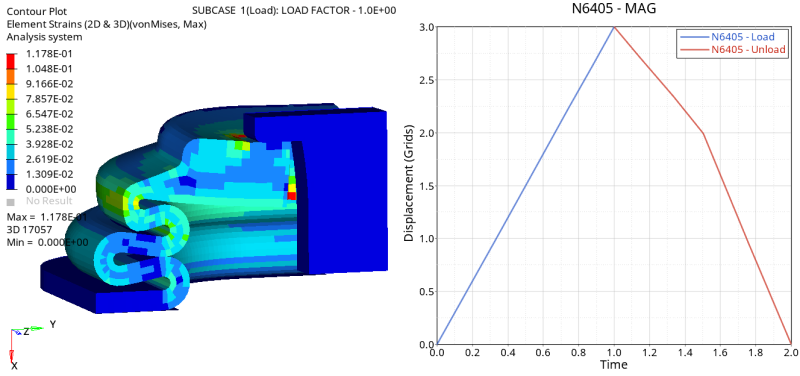The width and height of the screenshot is (800, 376).
Task: Select the Contour Plot title text
Action: click(x=36, y=11)
